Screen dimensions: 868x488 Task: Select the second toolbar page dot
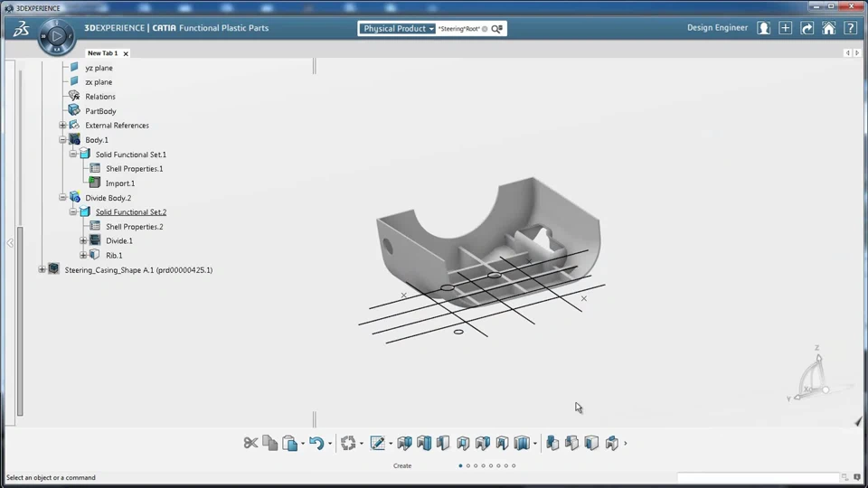tap(468, 466)
